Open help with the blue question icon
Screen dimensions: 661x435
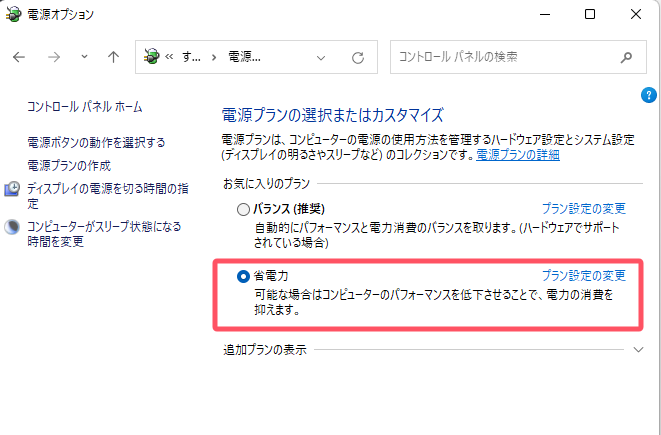click(648, 95)
